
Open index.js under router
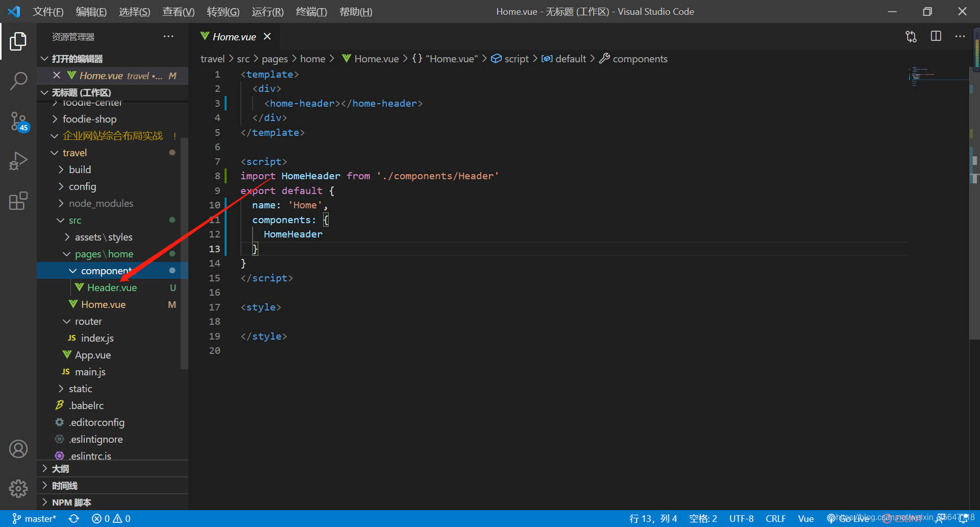coord(112,338)
